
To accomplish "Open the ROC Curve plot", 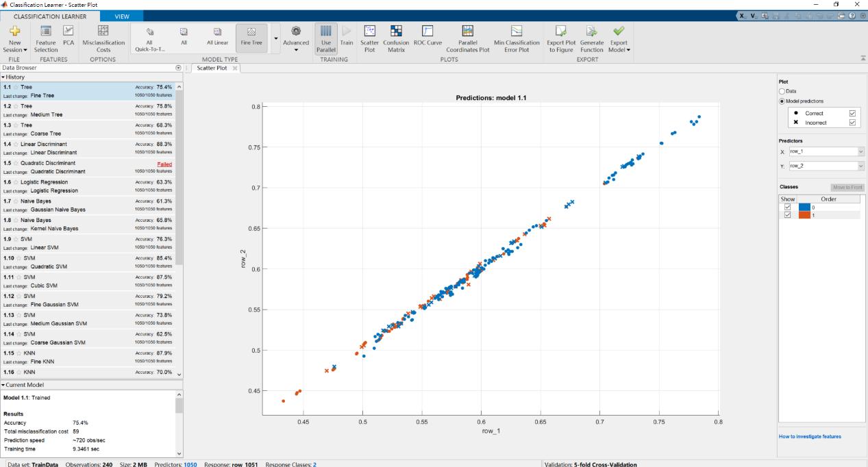I will [x=427, y=31].
